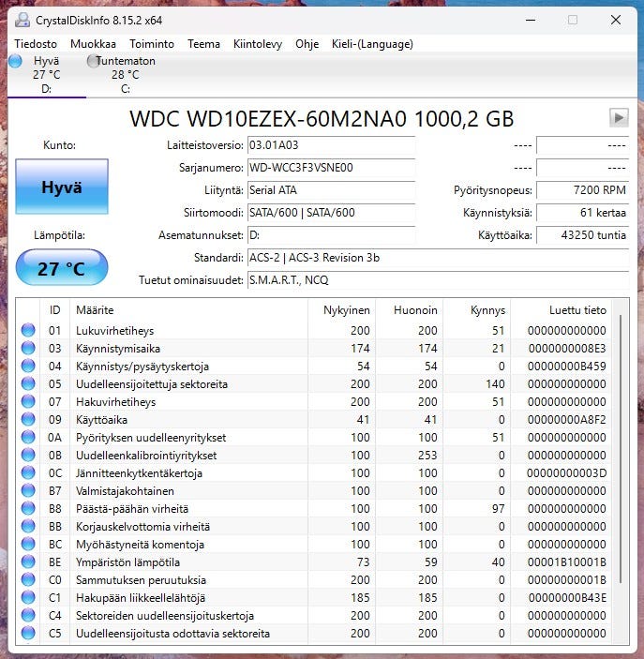Image resolution: width=644 pixels, height=659 pixels.
Task: Click the status dot for Sammutuksen peruutuksia row
Action: [28, 580]
